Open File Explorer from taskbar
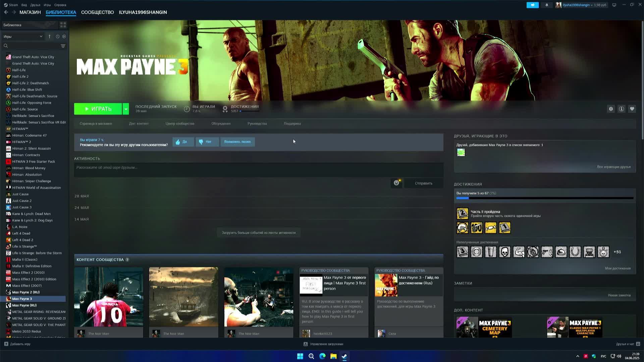Viewport: 644px width, 362px height. 333,356
